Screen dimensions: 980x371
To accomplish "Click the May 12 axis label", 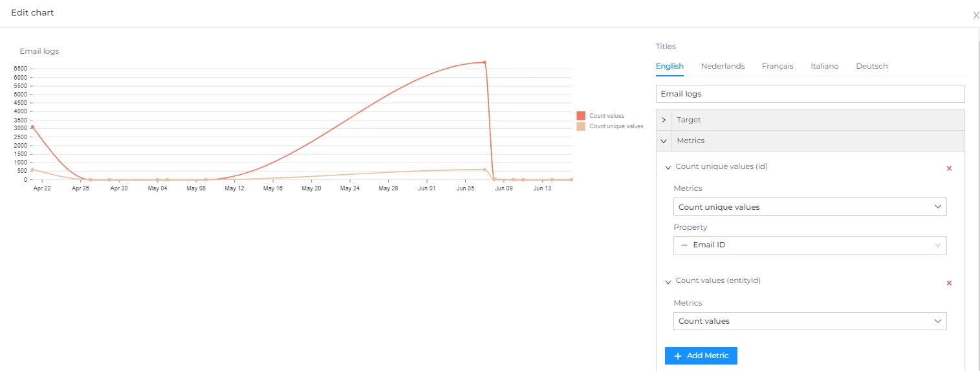I will pyautogui.click(x=234, y=188).
